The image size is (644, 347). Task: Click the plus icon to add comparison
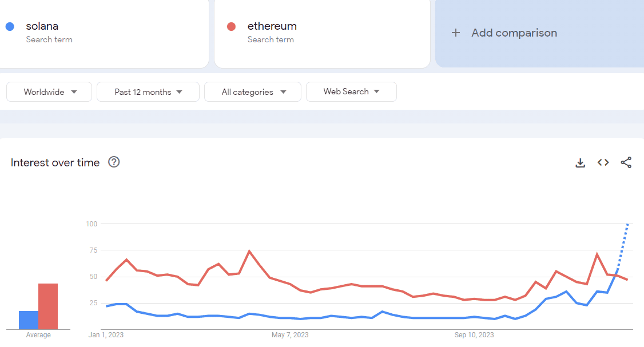click(x=456, y=33)
